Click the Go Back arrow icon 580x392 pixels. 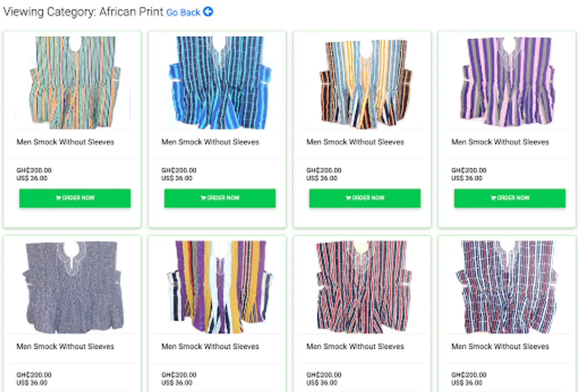pos(208,12)
